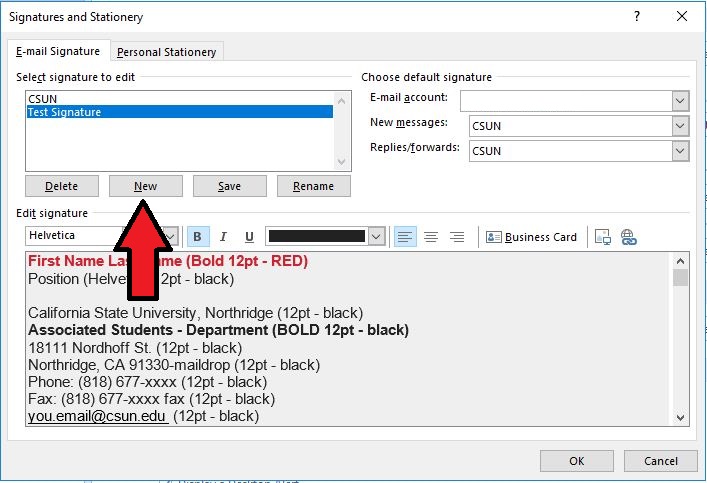Align signature text right
Viewport: 707px width, 483px height.
(x=457, y=237)
